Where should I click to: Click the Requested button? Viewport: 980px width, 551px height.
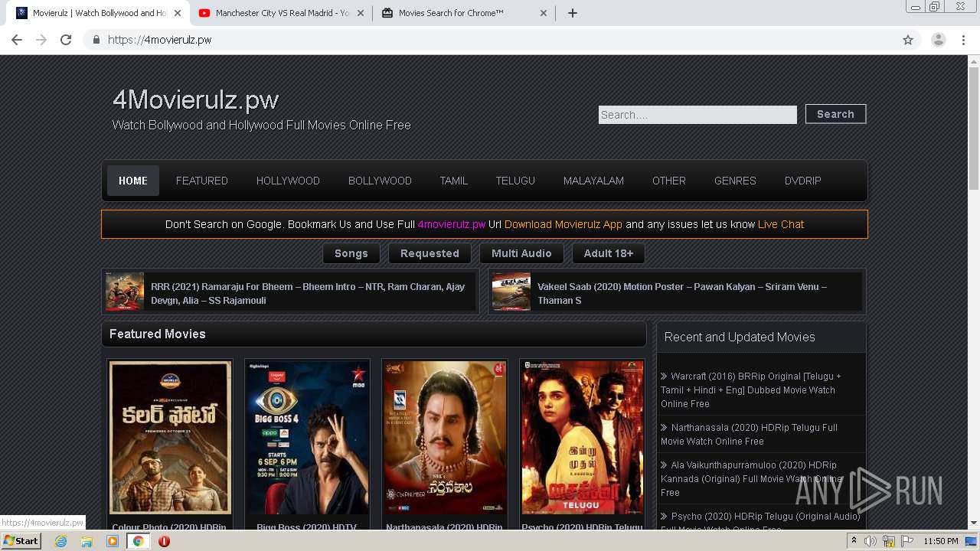(x=430, y=253)
